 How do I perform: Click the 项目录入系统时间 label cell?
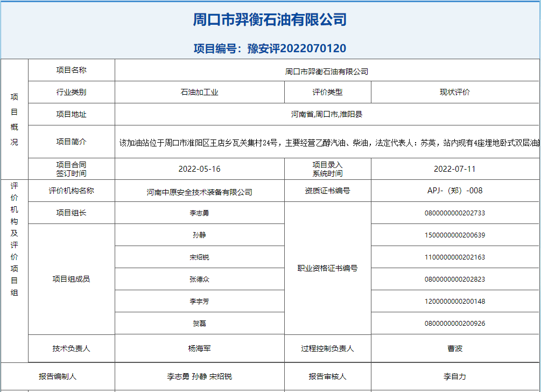(327, 169)
